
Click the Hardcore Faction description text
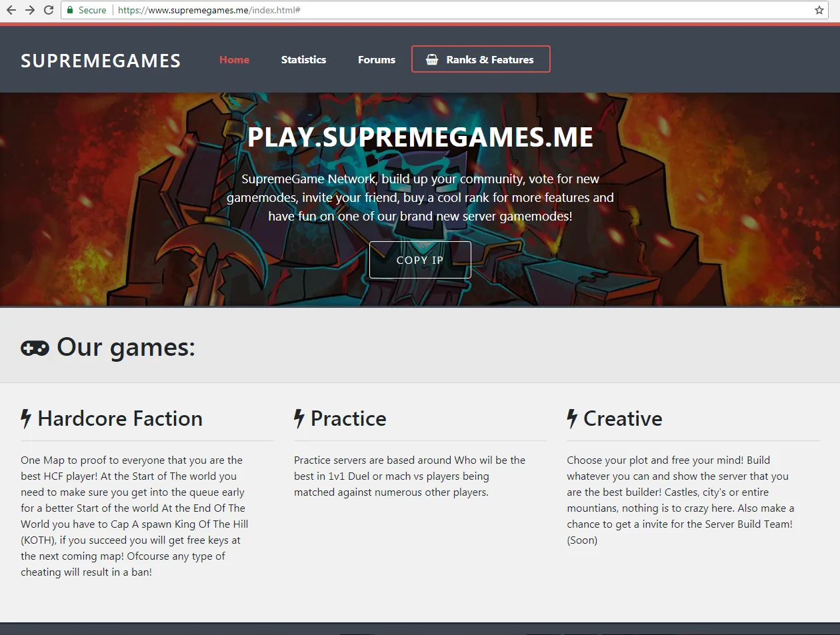coord(135,516)
